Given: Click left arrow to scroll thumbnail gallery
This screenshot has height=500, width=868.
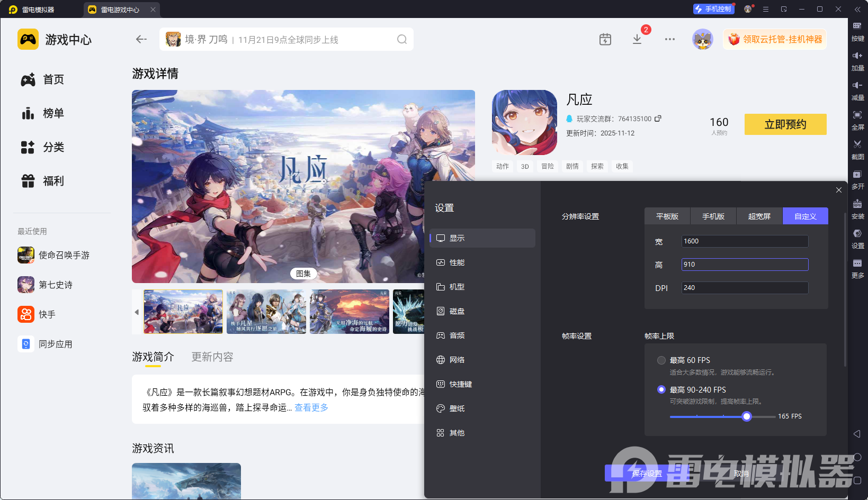Looking at the screenshot, I should [x=137, y=312].
